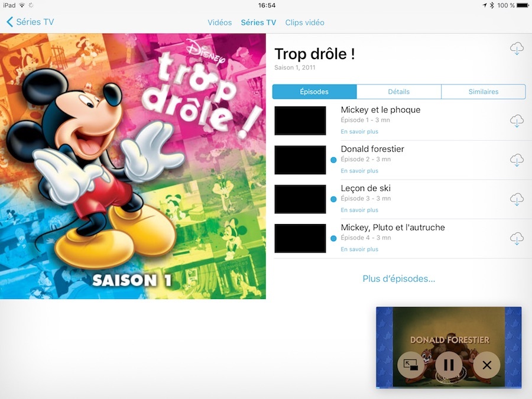
Task: Tap the Donald forestier title text
Action: 372,149
